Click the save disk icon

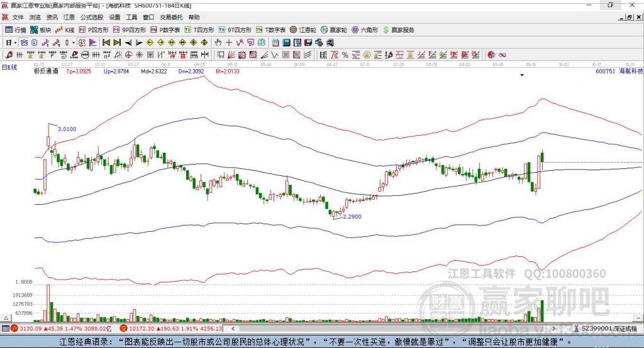308,43
